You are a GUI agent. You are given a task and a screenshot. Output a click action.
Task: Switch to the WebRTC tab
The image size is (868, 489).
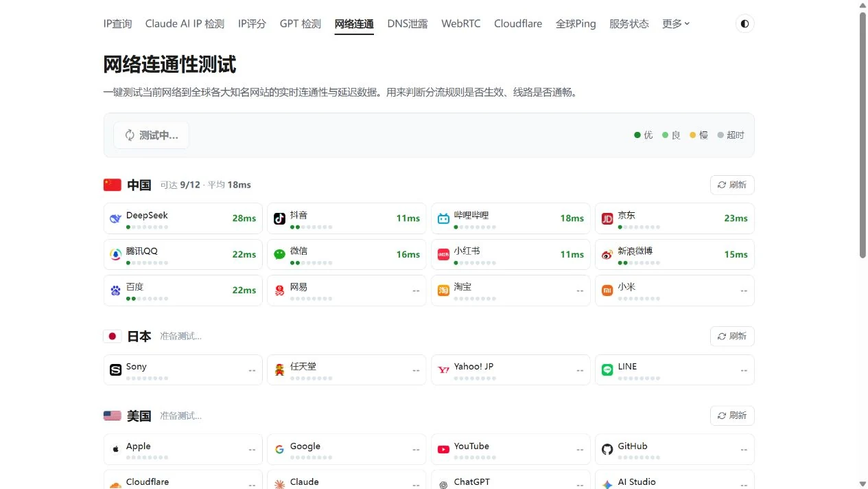461,23
